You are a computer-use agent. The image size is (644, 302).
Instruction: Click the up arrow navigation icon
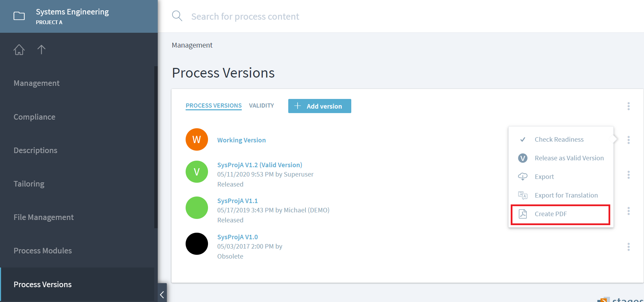tap(41, 50)
